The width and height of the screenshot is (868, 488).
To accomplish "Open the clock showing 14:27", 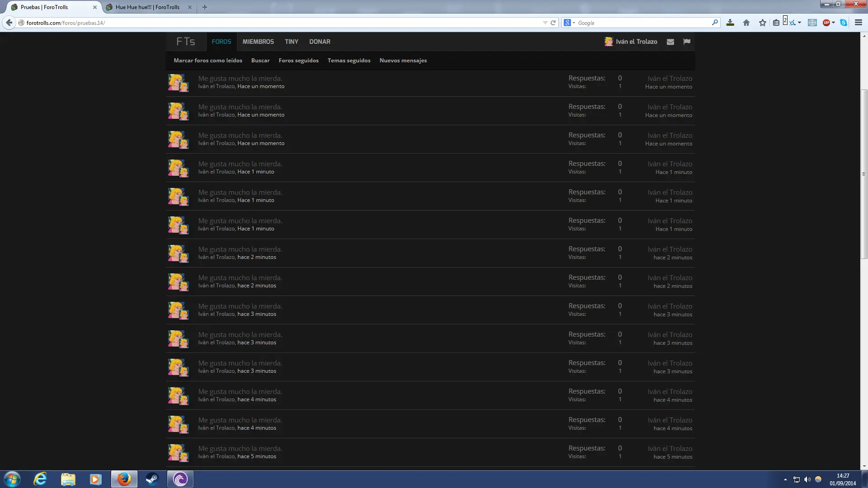I will 843,479.
